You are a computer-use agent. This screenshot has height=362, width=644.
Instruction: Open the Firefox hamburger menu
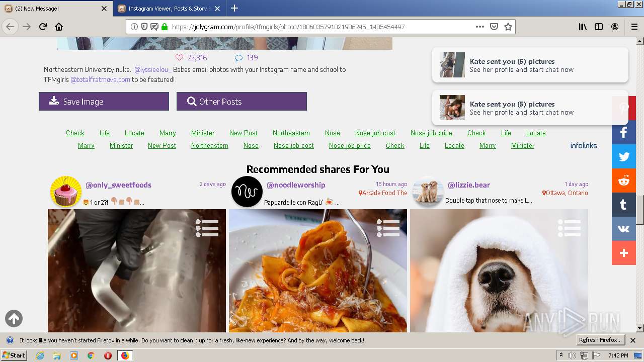tap(634, 27)
